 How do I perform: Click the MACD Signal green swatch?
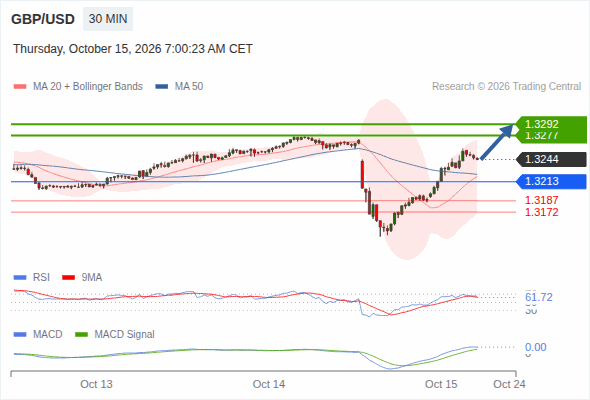tap(81, 335)
